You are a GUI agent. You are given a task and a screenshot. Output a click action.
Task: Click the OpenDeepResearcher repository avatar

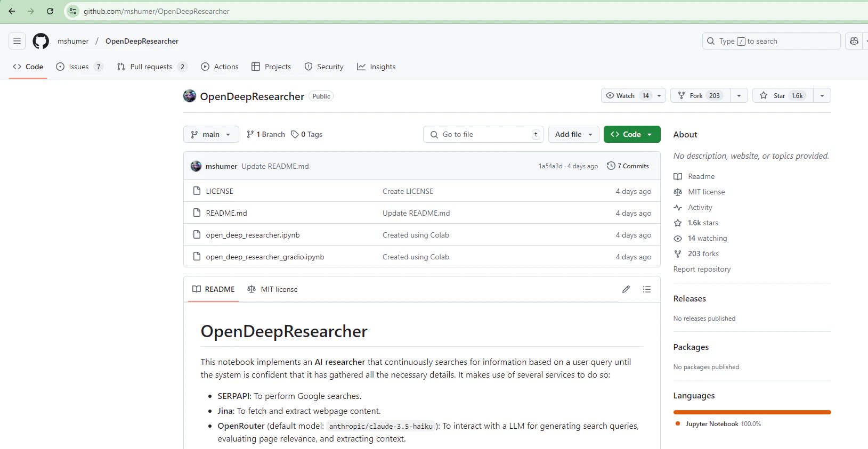tap(190, 96)
